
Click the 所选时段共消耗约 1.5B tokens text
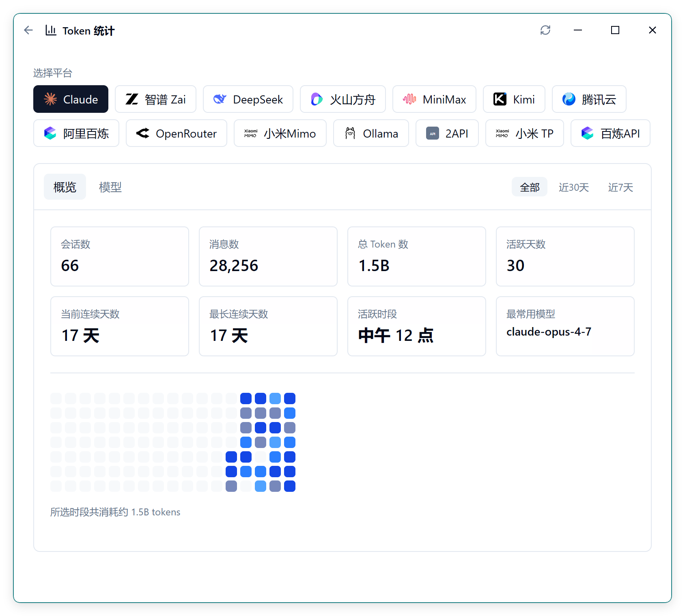click(115, 512)
